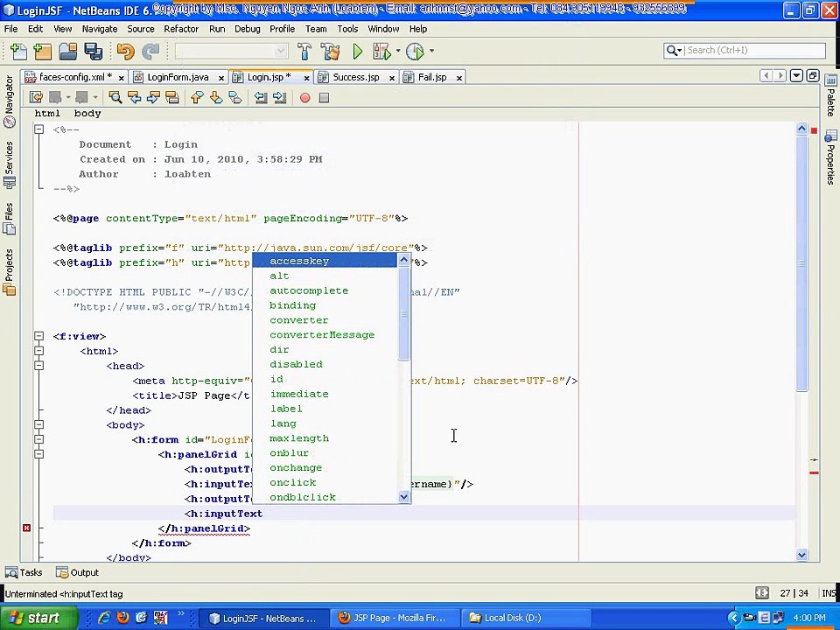Viewport: 840px width, 630px height.
Task: Click the Shift Line Right icon
Action: [280, 97]
